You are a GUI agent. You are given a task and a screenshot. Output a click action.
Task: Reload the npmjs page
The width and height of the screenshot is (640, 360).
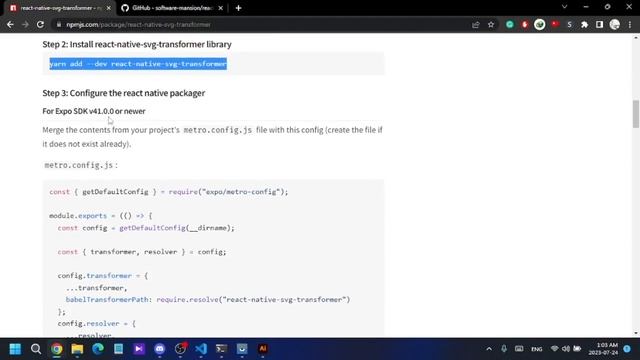click(40, 24)
